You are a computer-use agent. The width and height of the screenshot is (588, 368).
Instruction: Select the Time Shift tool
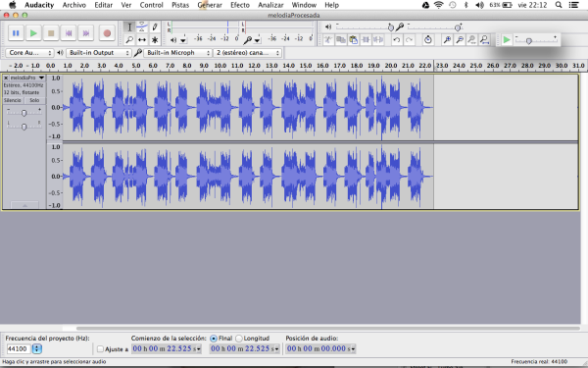[142, 39]
